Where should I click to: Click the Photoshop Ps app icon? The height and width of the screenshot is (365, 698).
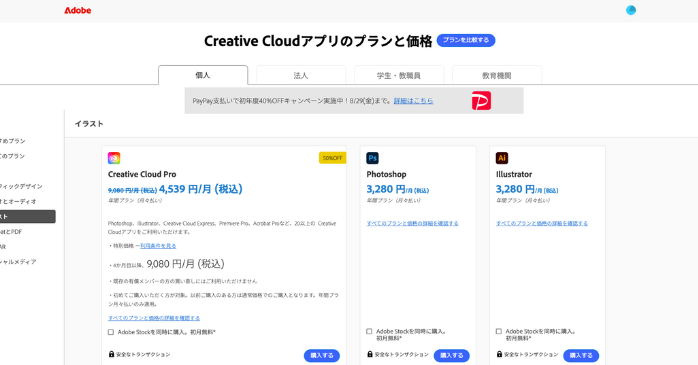coord(373,158)
